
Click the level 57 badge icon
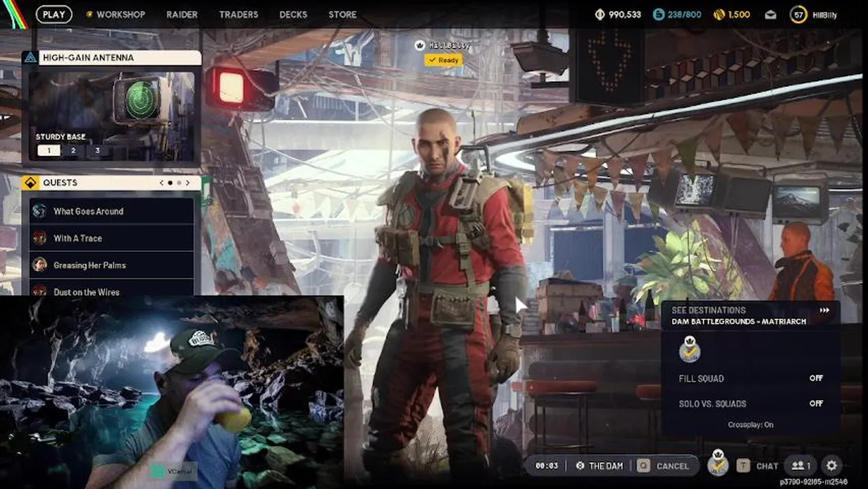(799, 14)
